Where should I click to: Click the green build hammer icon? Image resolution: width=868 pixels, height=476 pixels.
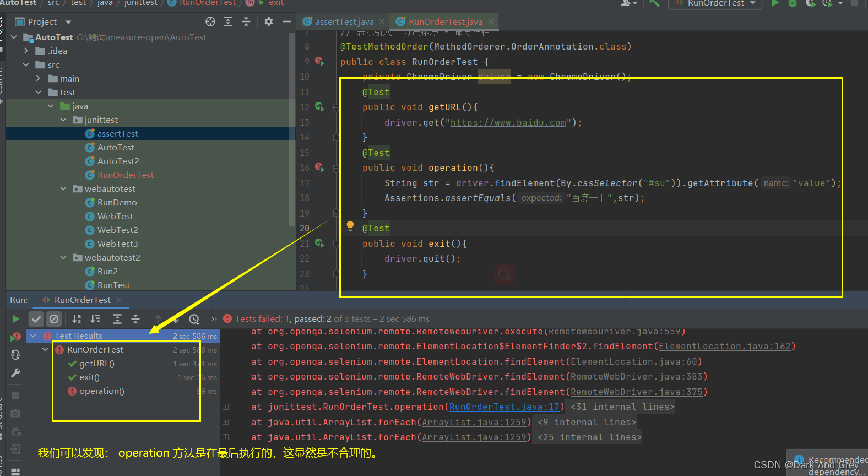pos(654,3)
